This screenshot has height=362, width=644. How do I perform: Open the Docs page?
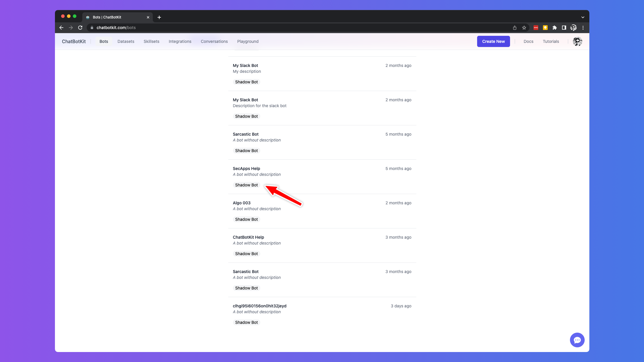tap(528, 41)
